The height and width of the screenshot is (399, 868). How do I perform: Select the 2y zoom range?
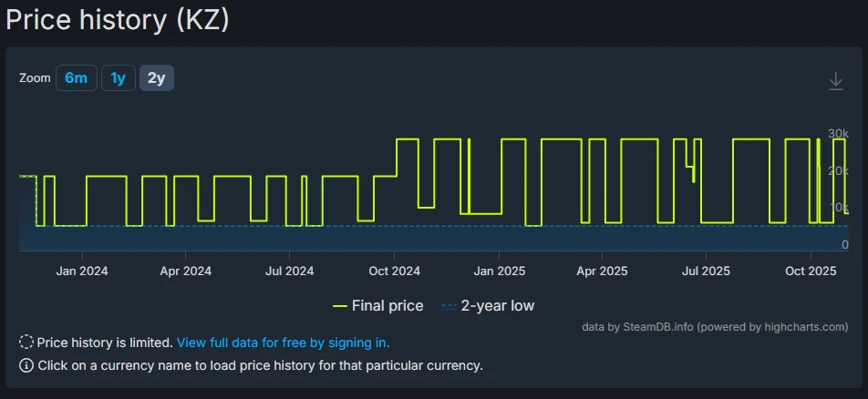157,78
